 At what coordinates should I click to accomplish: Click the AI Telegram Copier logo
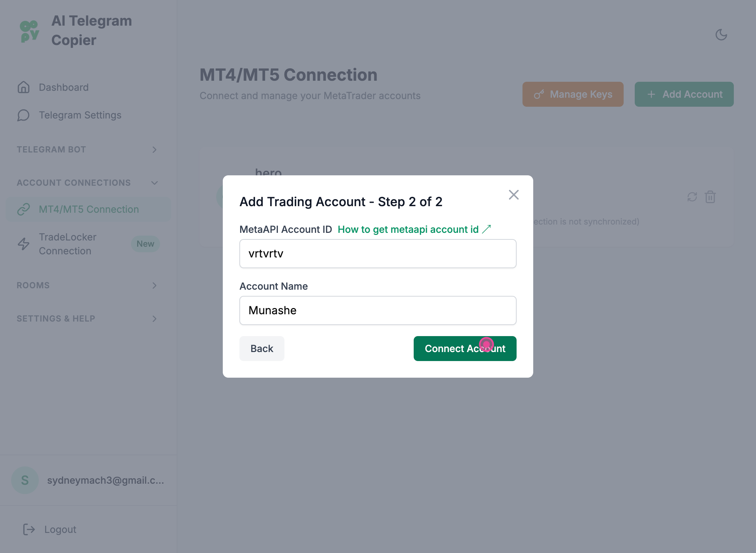pyautogui.click(x=29, y=31)
